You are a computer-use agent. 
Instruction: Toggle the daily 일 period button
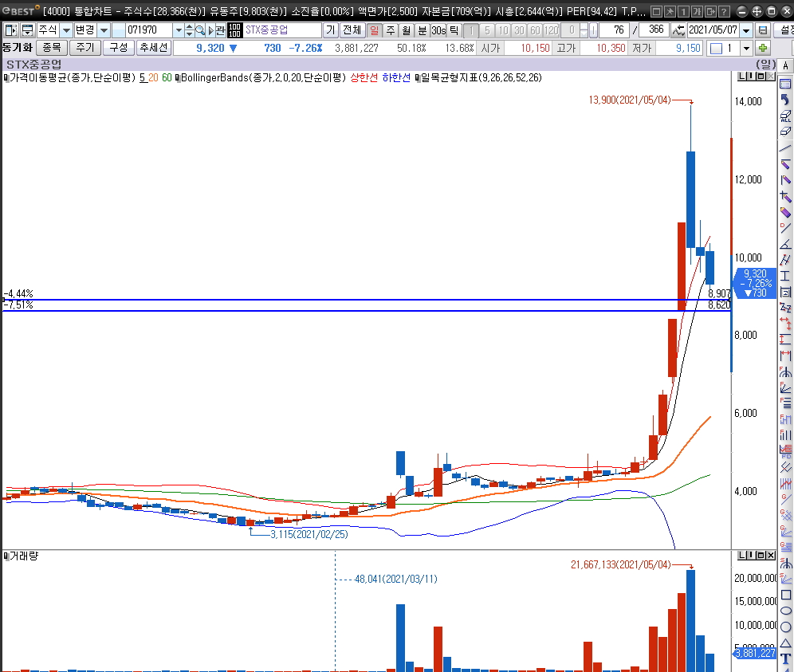374,30
